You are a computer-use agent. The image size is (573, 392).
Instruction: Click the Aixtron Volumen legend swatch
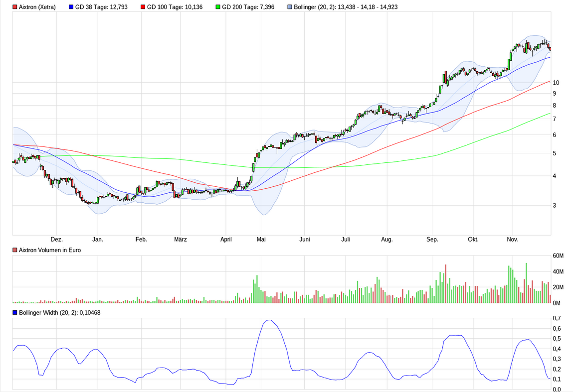[14, 250]
